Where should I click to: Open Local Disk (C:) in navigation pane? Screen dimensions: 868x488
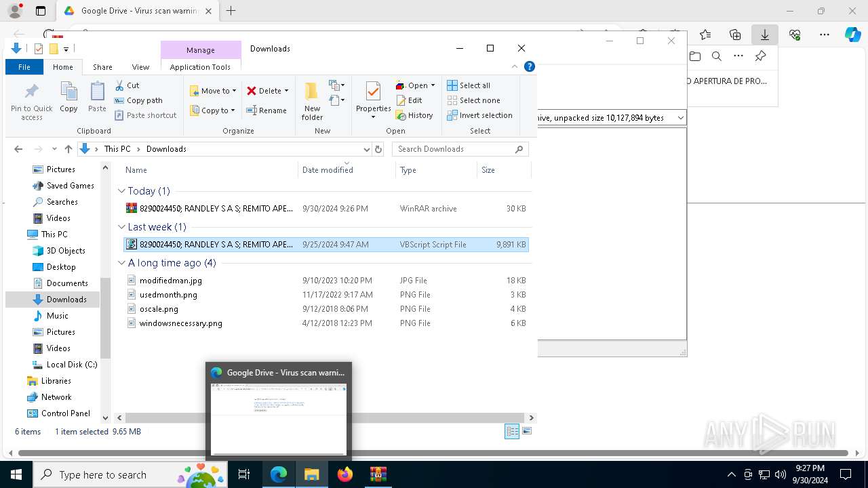(64, 365)
